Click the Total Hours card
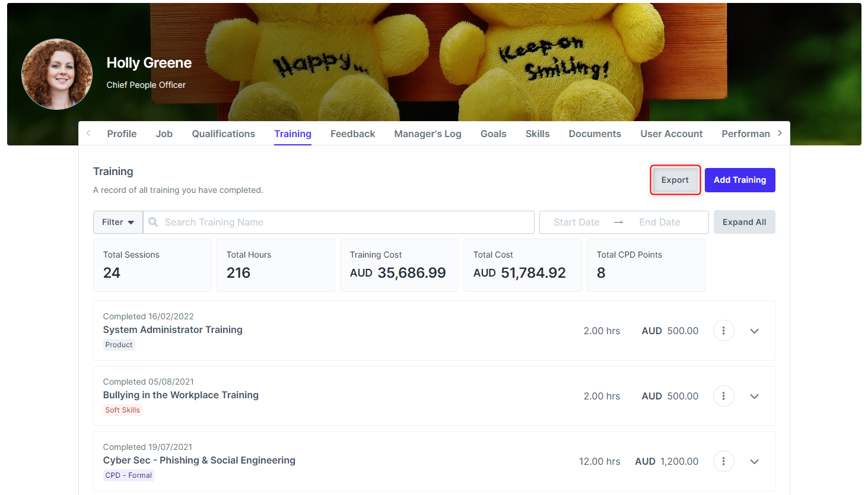The height and width of the screenshot is (495, 868). point(276,265)
